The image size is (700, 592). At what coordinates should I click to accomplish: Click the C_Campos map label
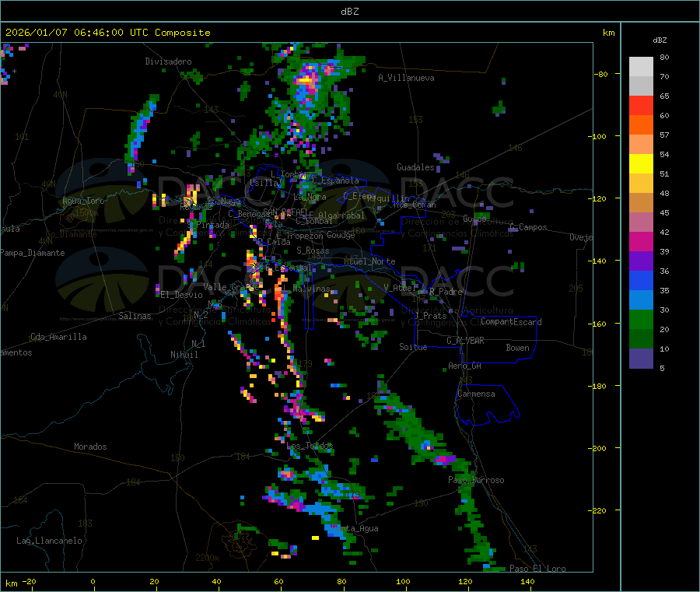coord(529,227)
